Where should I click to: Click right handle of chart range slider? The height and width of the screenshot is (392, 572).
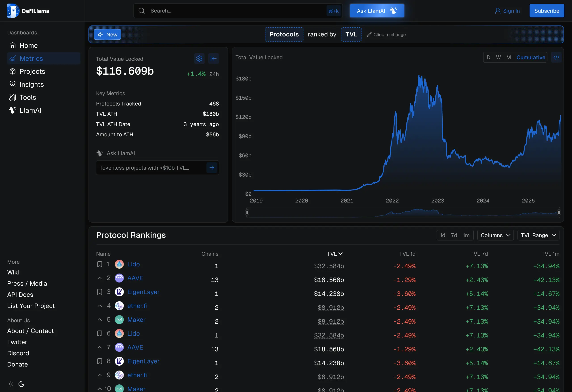click(559, 212)
